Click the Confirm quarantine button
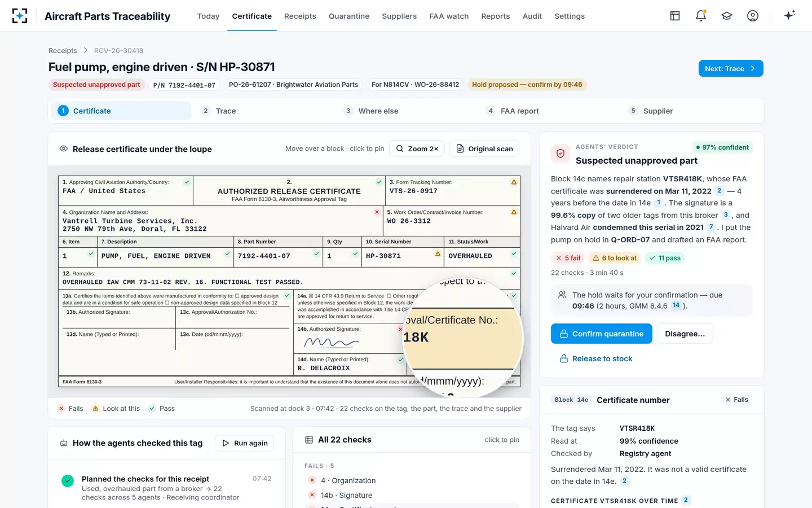The width and height of the screenshot is (812, 508). (x=602, y=334)
